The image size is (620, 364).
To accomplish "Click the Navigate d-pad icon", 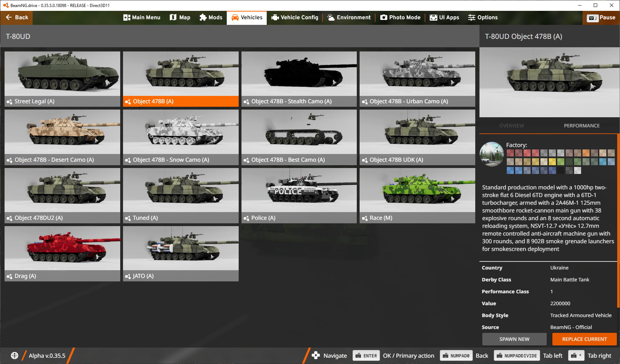I will 316,356.
